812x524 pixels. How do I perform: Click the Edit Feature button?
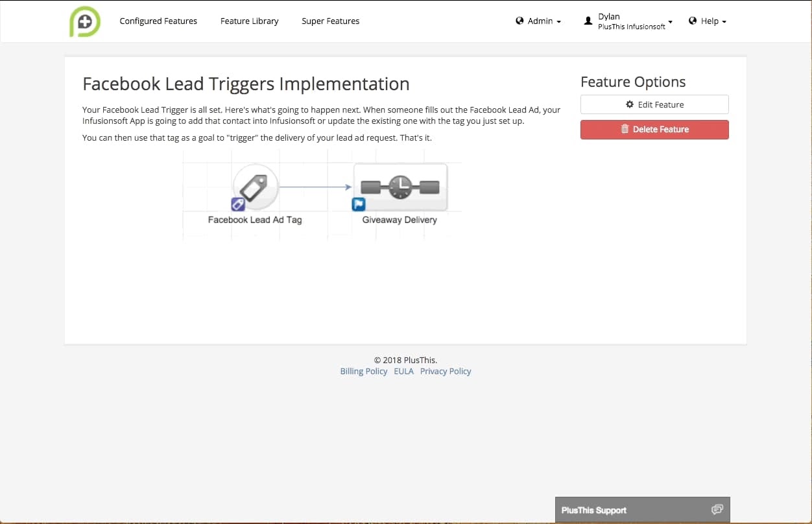(654, 104)
